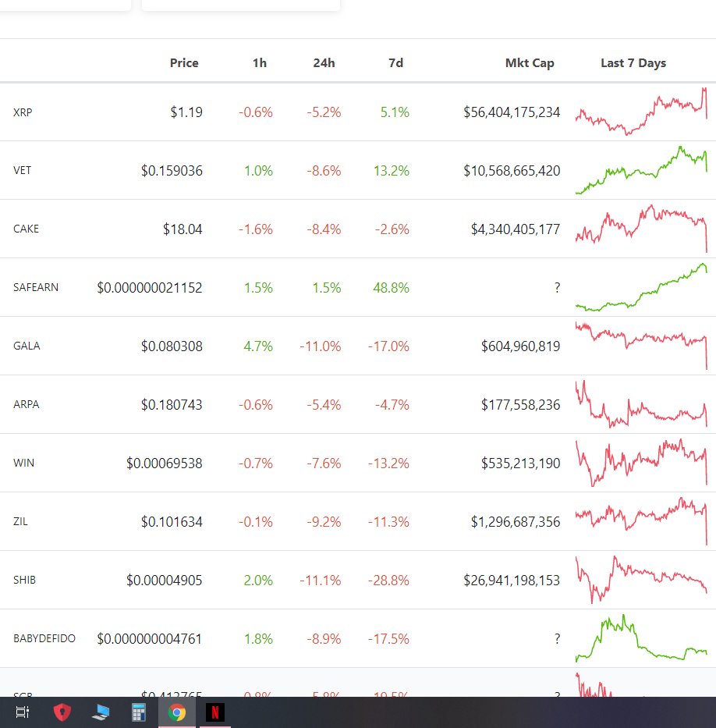Screen dimensions: 716x728
Task: Open Task View in the taskbar
Action: (x=23, y=712)
